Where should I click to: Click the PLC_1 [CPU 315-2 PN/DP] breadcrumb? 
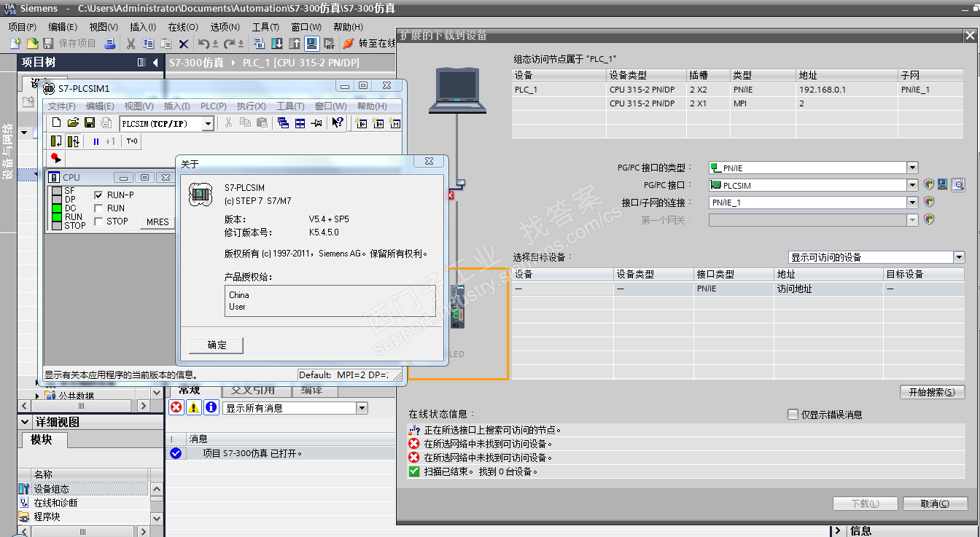(300, 63)
